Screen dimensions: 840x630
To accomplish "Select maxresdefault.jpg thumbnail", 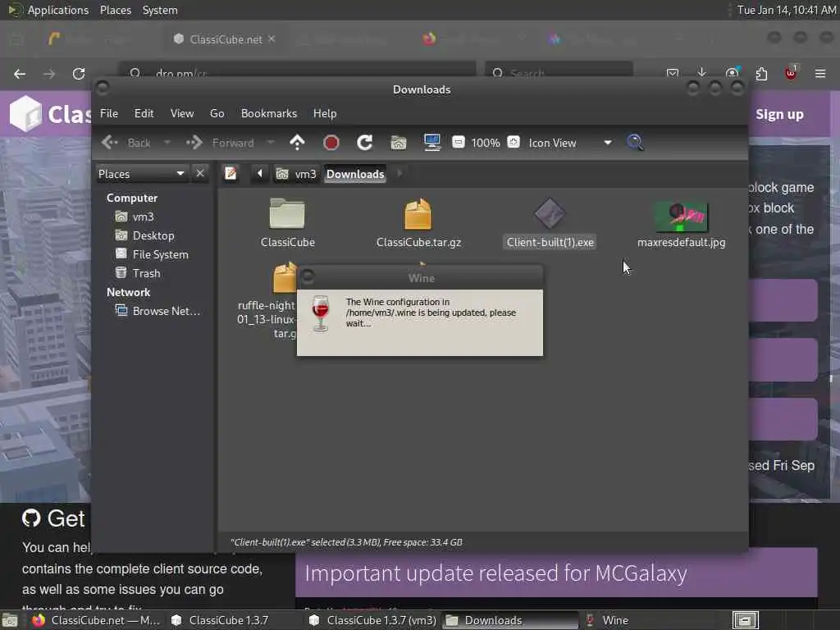I will [x=682, y=217].
